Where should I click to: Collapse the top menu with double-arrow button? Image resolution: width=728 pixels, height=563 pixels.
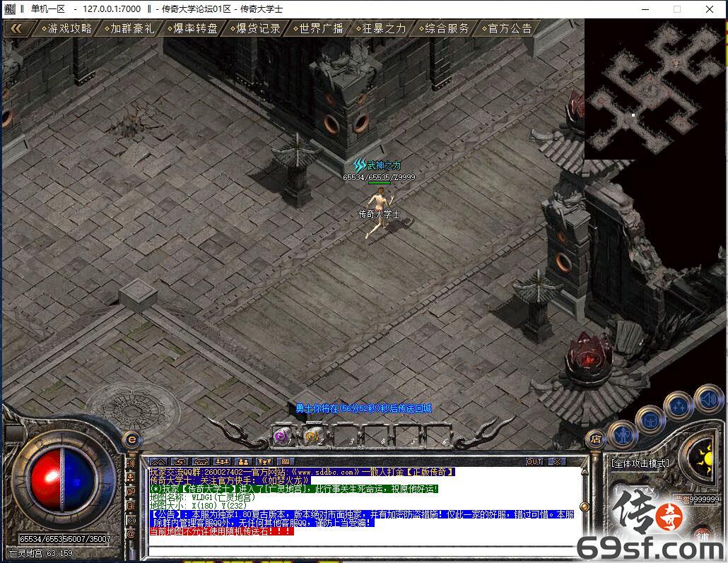16,29
